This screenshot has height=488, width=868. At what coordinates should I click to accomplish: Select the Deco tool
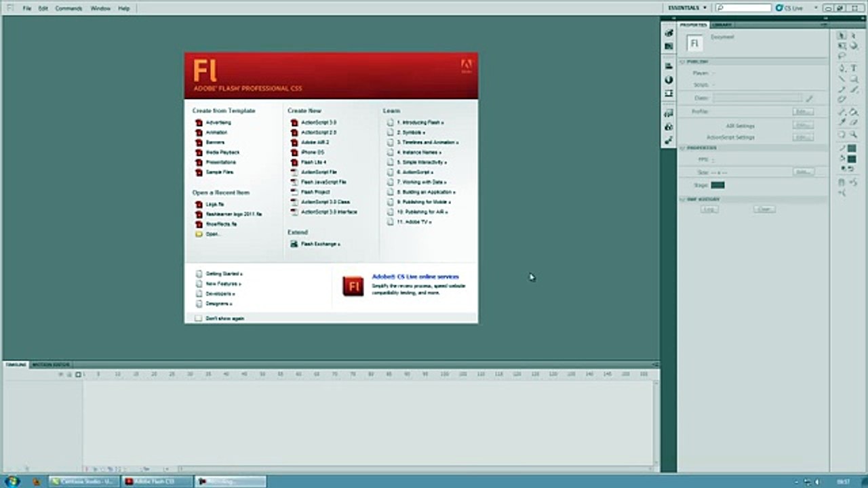pyautogui.click(x=842, y=100)
